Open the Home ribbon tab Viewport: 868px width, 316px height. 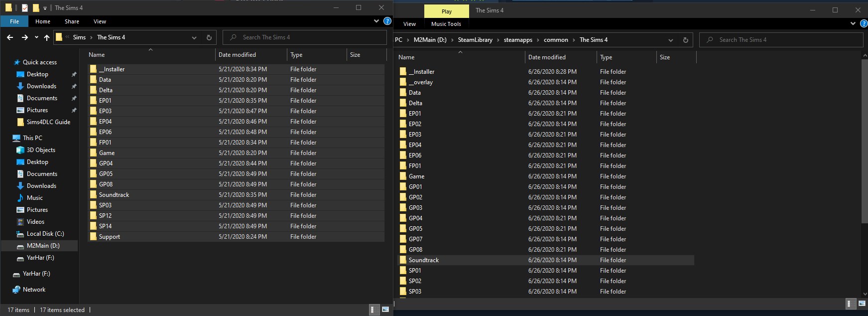pos(43,21)
